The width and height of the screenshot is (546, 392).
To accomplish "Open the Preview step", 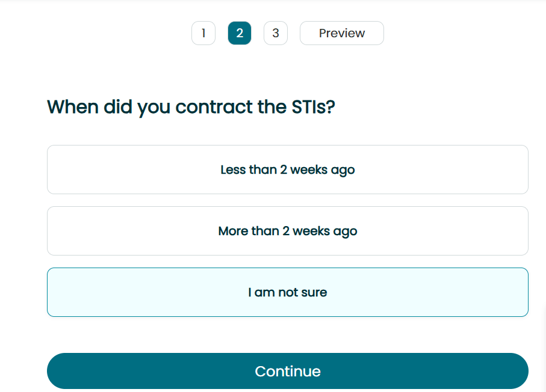I will [x=342, y=33].
